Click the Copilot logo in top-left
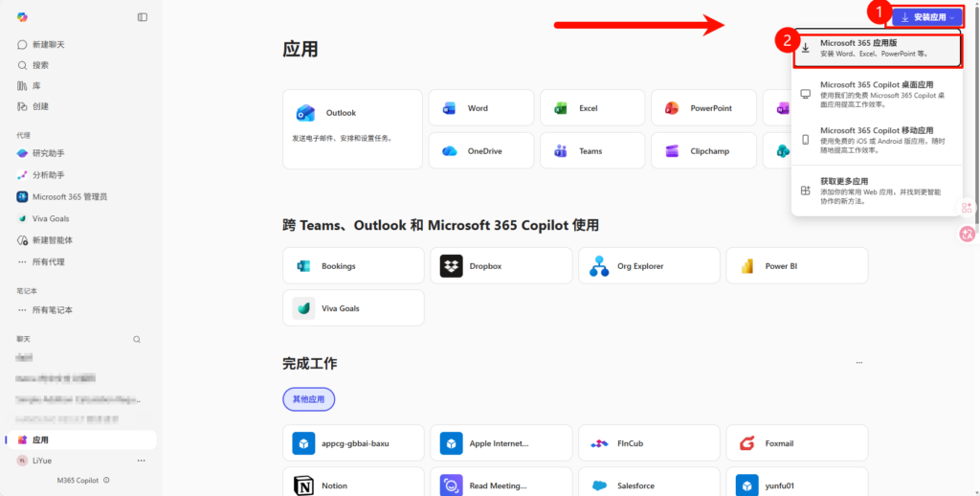This screenshot has height=496, width=980. click(x=22, y=17)
